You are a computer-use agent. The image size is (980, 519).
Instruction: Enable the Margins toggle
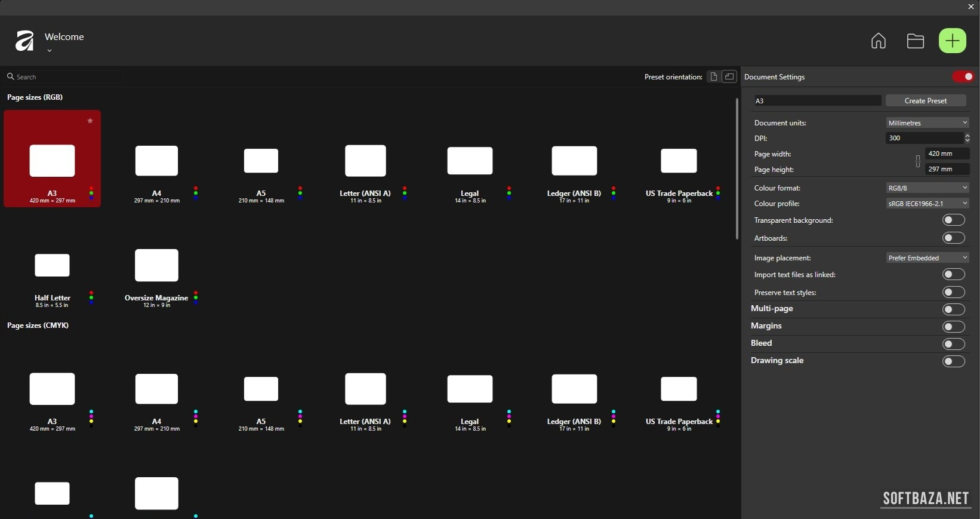953,327
